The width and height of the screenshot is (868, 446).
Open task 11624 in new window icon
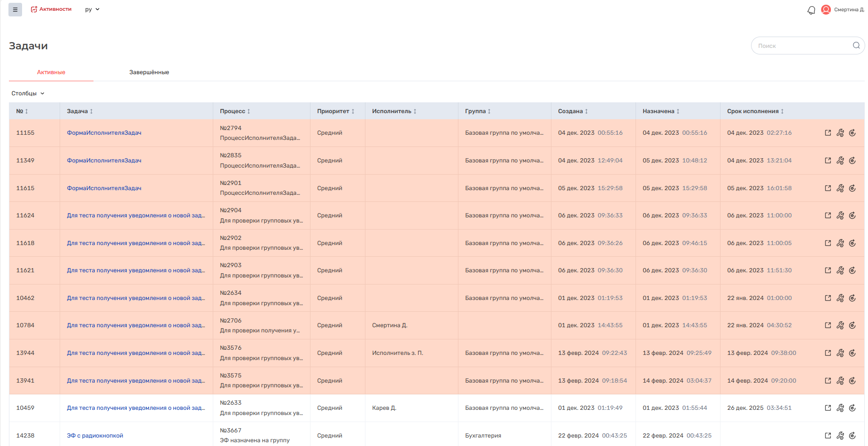828,215
